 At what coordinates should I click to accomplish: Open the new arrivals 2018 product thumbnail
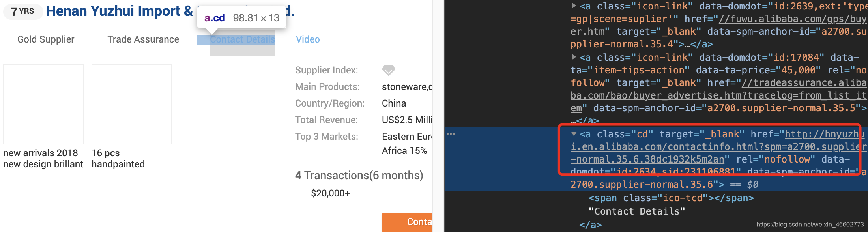(x=43, y=104)
